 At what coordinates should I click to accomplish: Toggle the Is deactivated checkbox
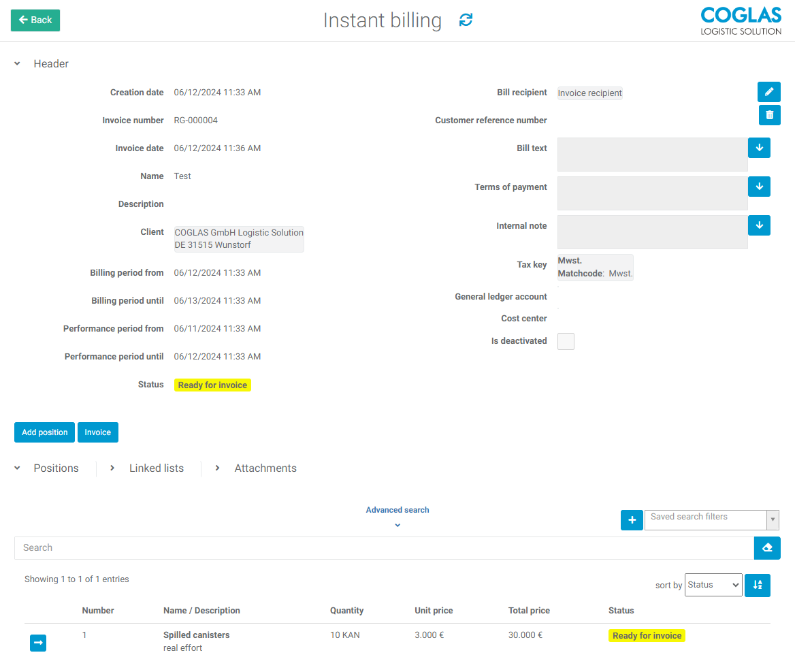[x=566, y=342]
